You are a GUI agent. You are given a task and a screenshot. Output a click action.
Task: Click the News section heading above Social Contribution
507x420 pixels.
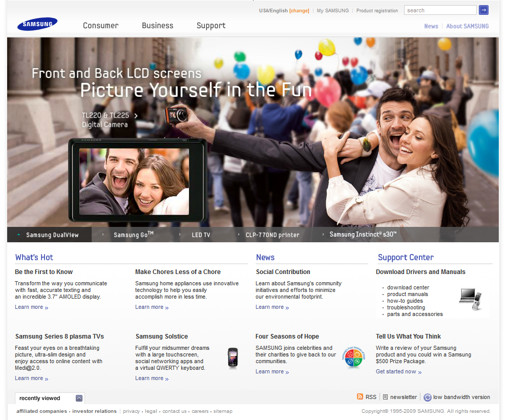265,257
